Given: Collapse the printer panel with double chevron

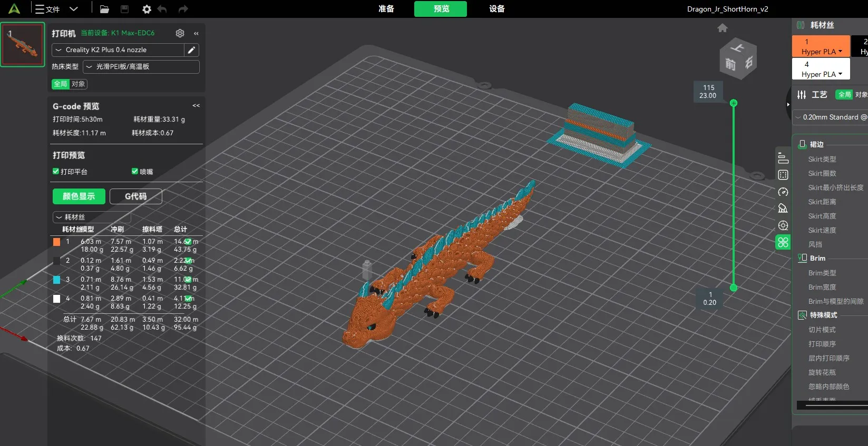Looking at the screenshot, I should (196, 33).
